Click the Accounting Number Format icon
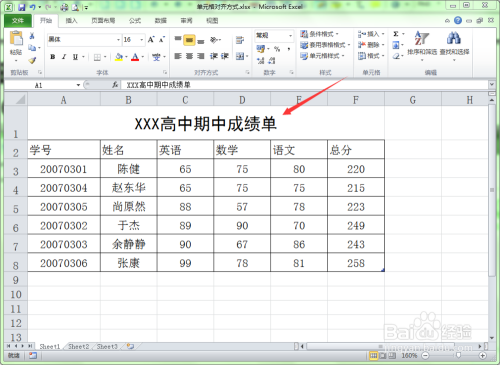 point(261,49)
